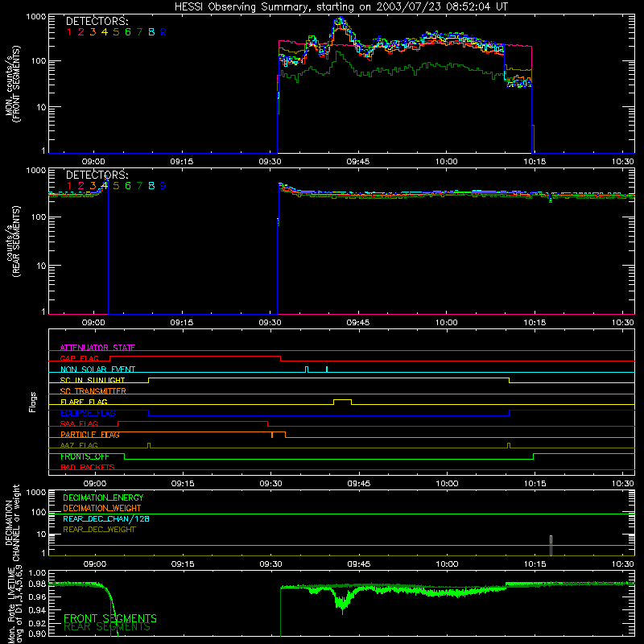Click detector 1 legend number in front segments plot
This screenshot has height=644, width=644.
click(69, 32)
